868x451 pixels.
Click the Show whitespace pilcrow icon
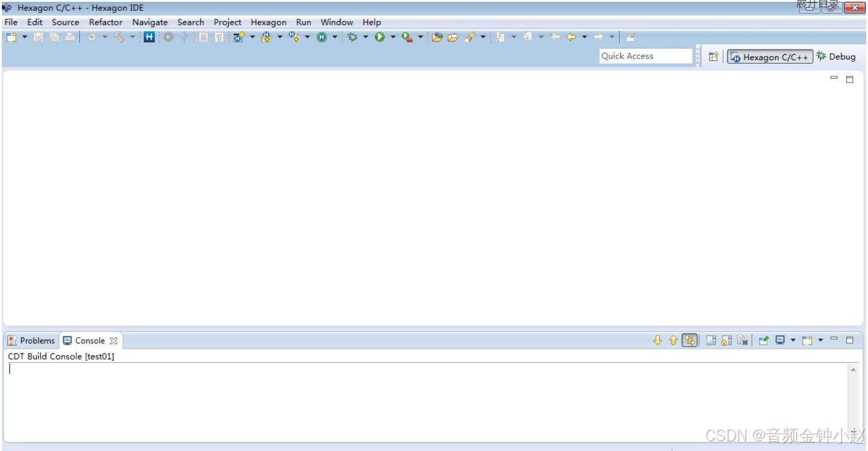point(220,37)
